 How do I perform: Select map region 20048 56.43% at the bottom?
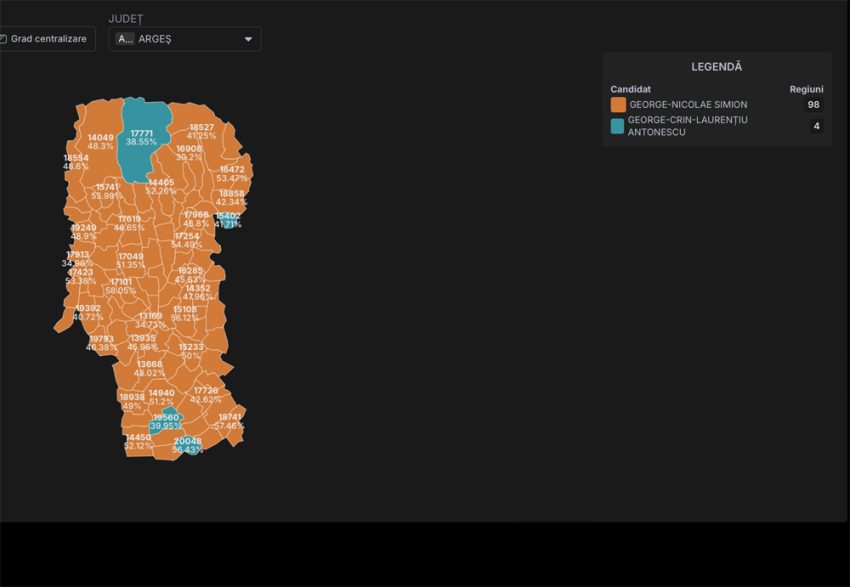tap(187, 445)
